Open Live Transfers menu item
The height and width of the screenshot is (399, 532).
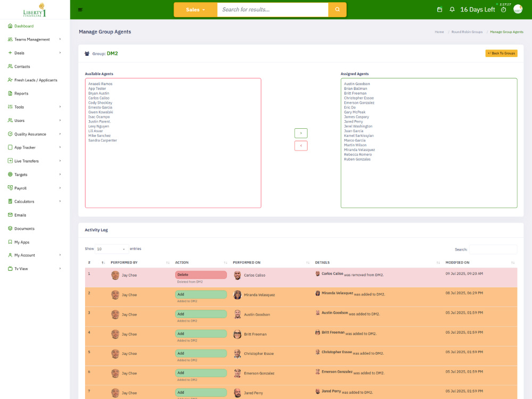27,161
